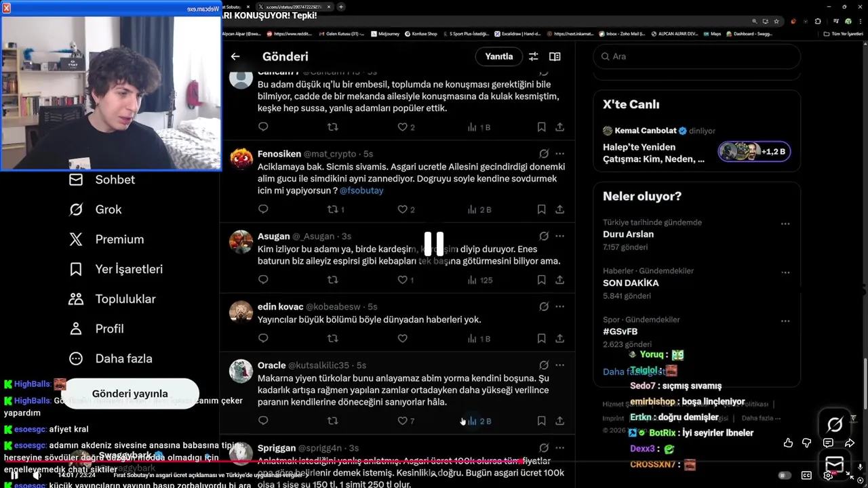Open the @fsobutay mention link
Image resolution: width=868 pixels, height=488 pixels.
click(x=361, y=190)
